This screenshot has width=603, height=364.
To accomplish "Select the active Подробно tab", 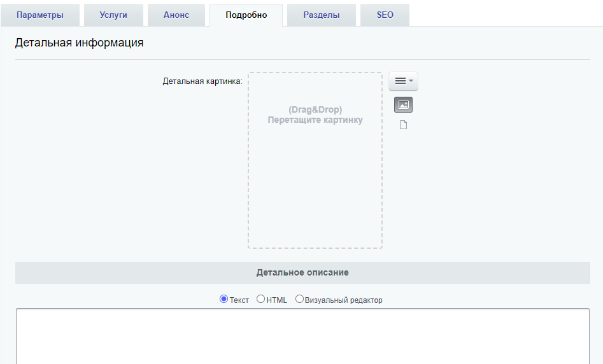I will click(246, 15).
